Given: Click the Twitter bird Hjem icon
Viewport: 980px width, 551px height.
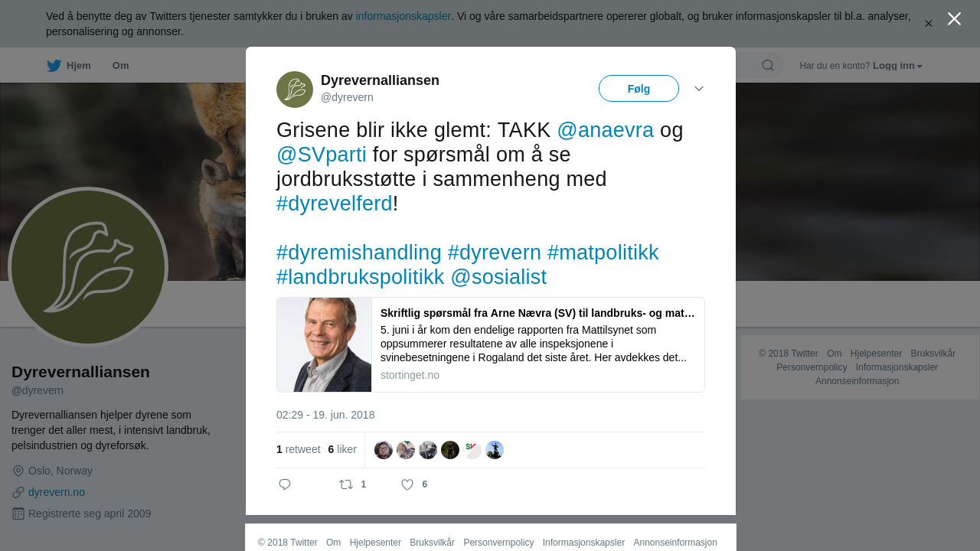Looking at the screenshot, I should pyautogui.click(x=54, y=66).
